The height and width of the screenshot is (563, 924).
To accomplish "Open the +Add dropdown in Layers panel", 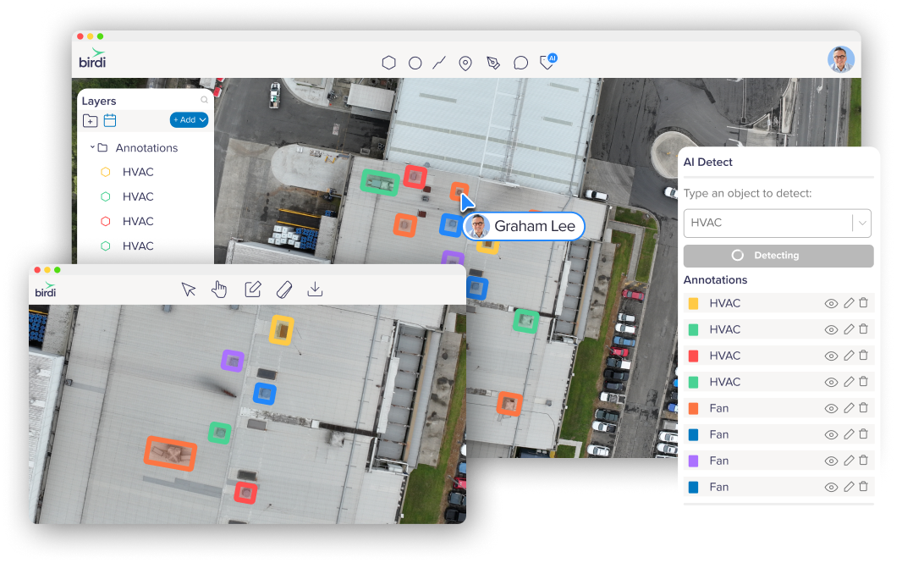I will (188, 119).
